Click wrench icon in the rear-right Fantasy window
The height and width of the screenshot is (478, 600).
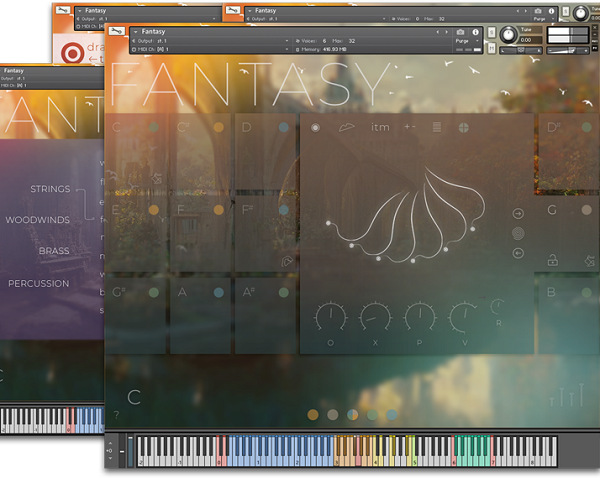(x=232, y=10)
